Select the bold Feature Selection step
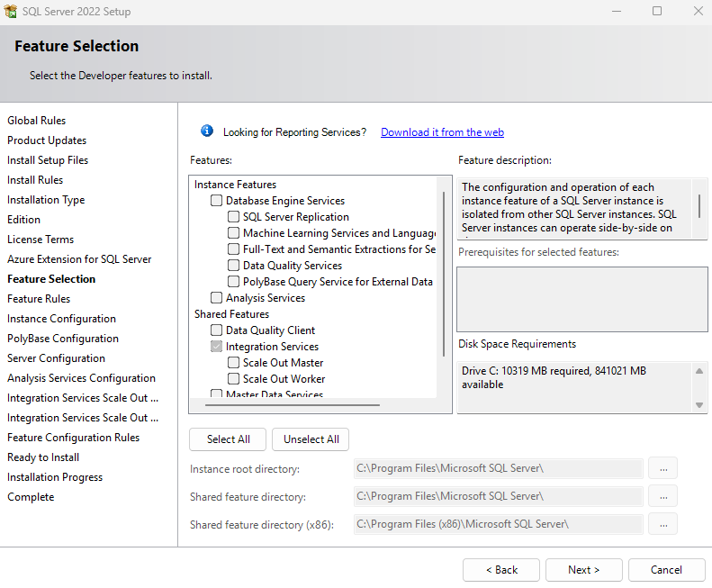 pos(51,279)
